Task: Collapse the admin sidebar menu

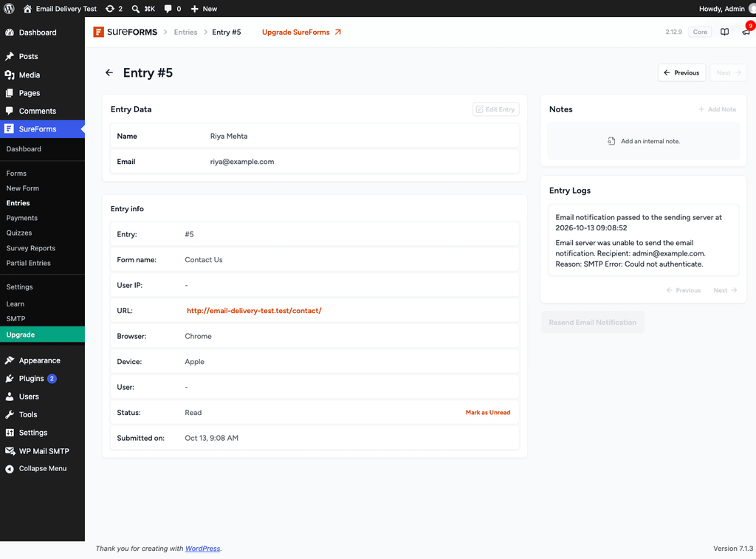Action: click(x=42, y=468)
